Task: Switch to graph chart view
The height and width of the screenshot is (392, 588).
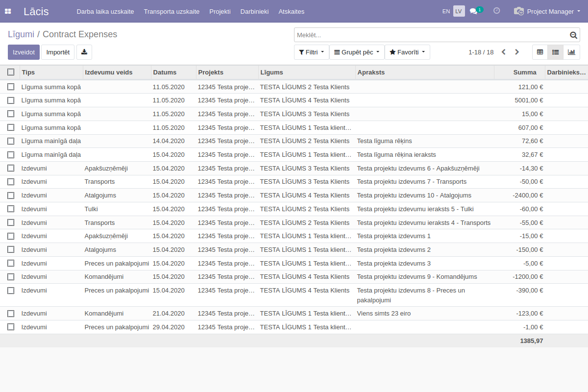Action: pyautogui.click(x=571, y=52)
